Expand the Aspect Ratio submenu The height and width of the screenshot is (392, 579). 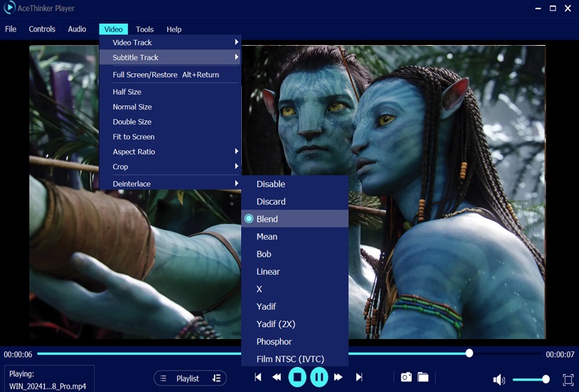click(x=170, y=152)
